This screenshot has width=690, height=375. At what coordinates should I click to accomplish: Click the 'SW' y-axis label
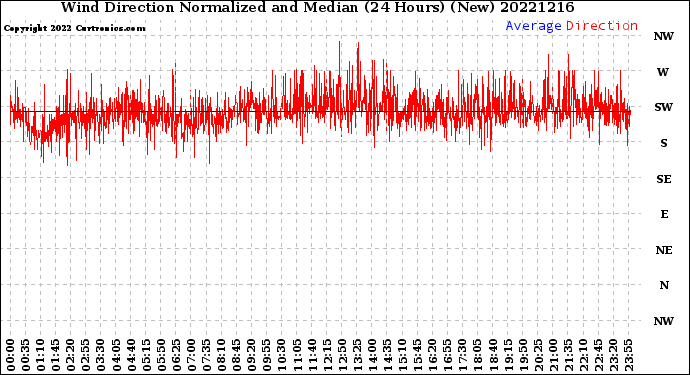coord(664,107)
